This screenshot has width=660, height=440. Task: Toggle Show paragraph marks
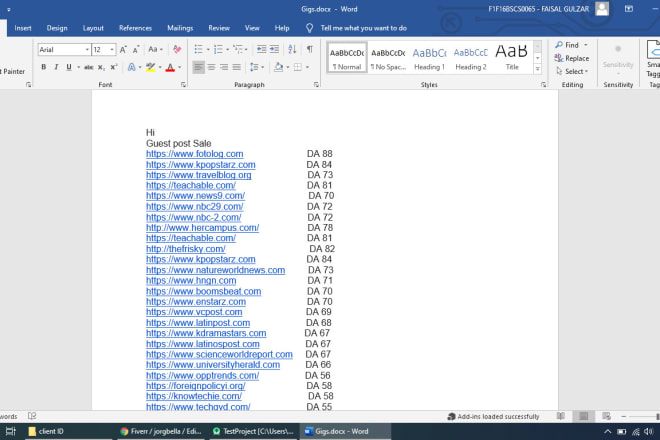[x=310, y=49]
